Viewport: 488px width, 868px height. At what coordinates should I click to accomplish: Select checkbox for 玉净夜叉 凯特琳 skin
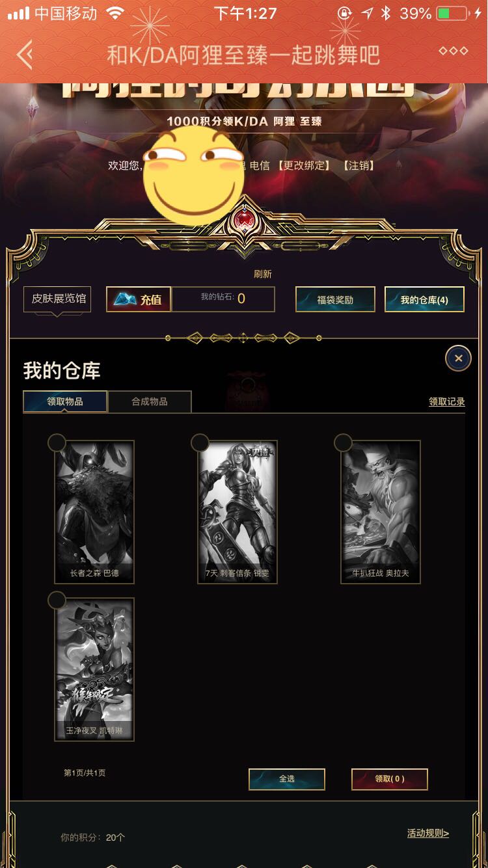pyautogui.click(x=57, y=600)
